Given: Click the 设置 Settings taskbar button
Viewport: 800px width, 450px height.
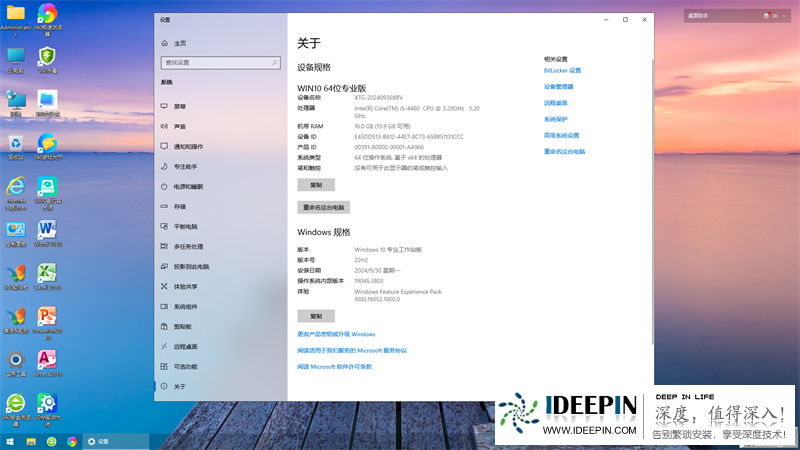Looking at the screenshot, I should point(116,442).
